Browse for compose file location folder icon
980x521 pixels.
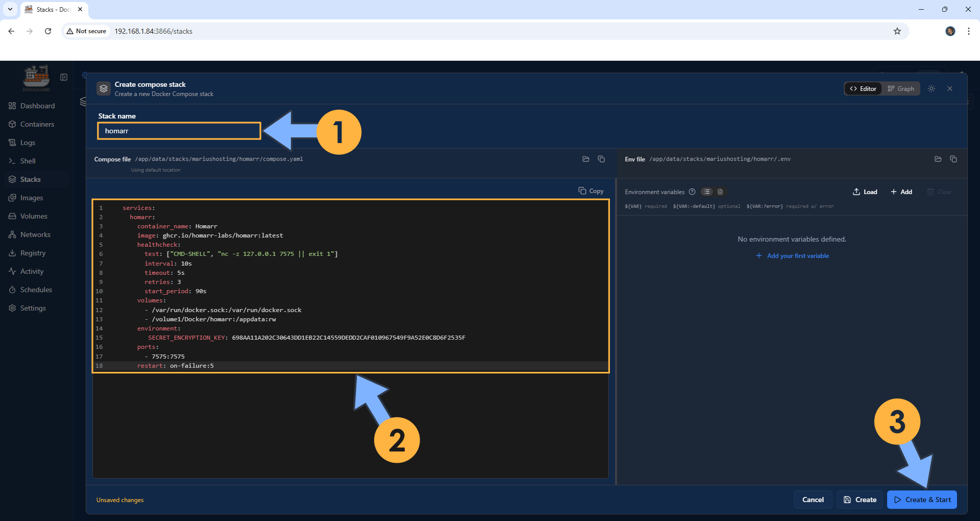pyautogui.click(x=585, y=159)
